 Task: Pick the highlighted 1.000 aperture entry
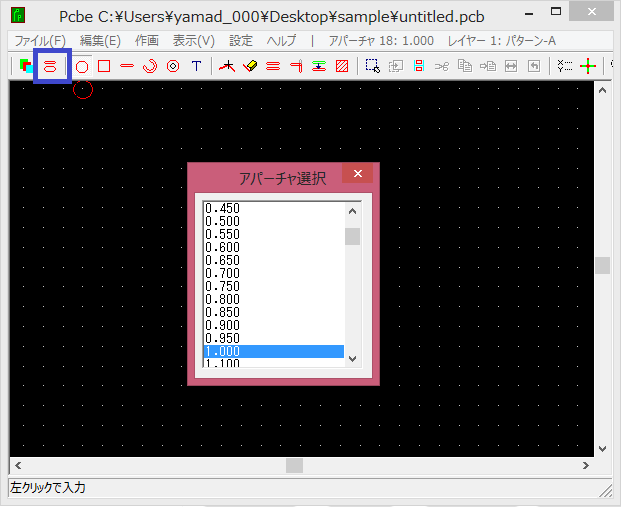(222, 351)
